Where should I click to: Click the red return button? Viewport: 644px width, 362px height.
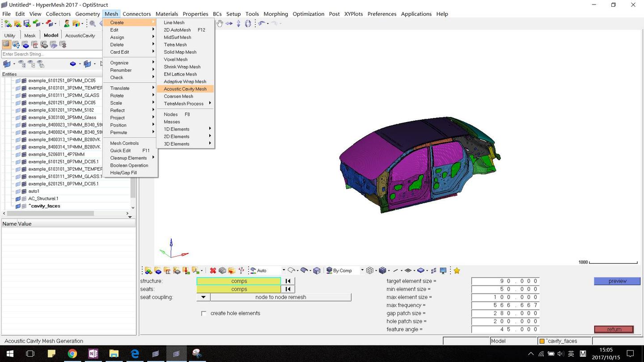[x=614, y=329]
